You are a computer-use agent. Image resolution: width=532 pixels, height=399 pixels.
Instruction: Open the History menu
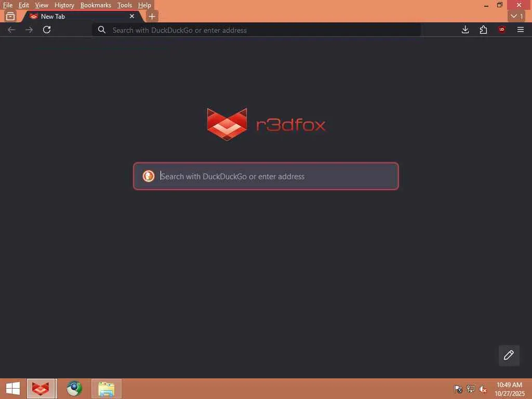[x=64, y=5]
